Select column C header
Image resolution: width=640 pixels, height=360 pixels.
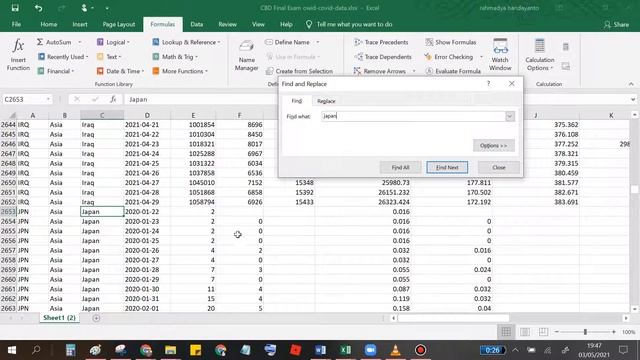102,115
